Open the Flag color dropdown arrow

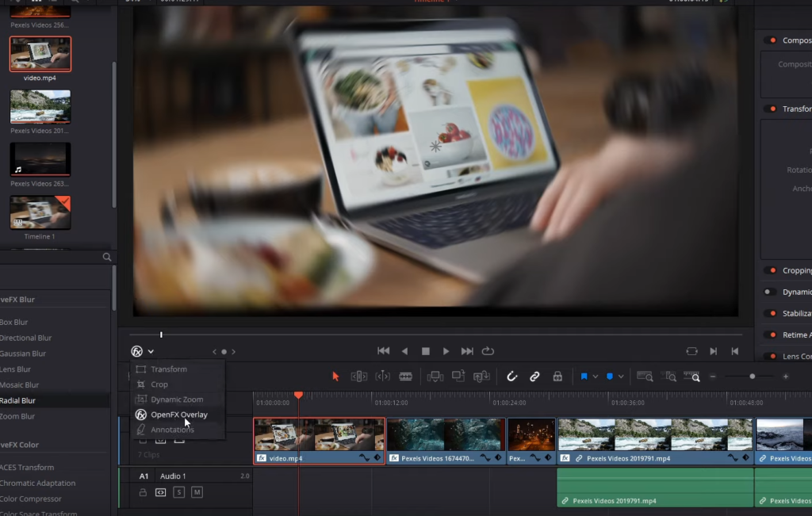pyautogui.click(x=595, y=376)
